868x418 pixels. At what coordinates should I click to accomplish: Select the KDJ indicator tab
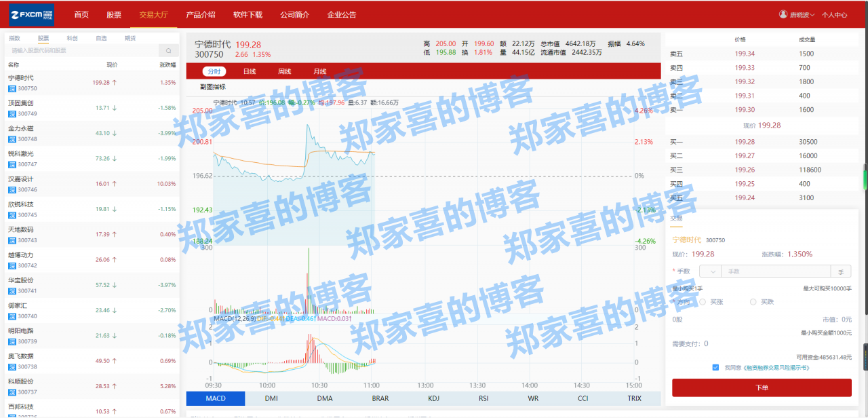point(434,398)
